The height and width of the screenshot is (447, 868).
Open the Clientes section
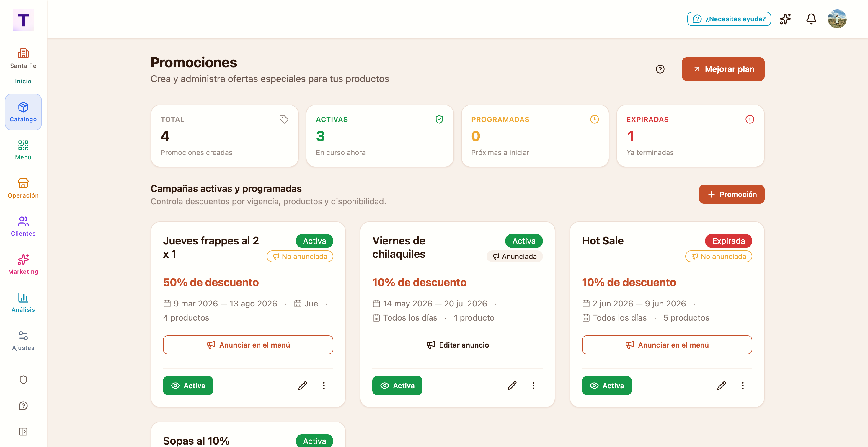23,226
